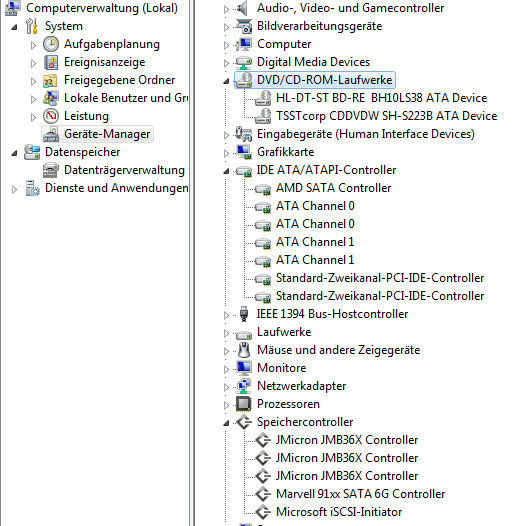The width and height of the screenshot is (517, 526).
Task: Select the Microsoft iSCSI-Initiator entry
Action: 339,512
